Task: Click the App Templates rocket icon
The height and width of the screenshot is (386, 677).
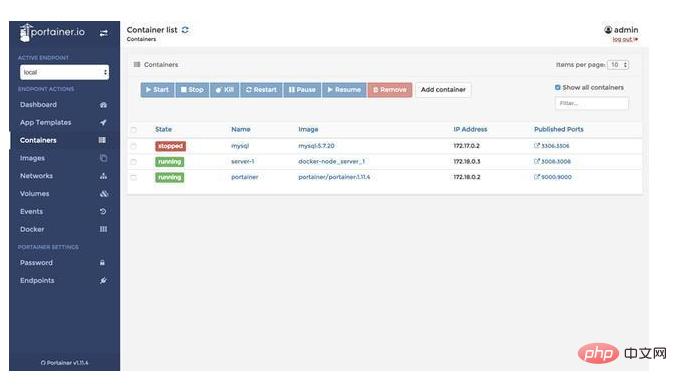Action: (x=103, y=123)
